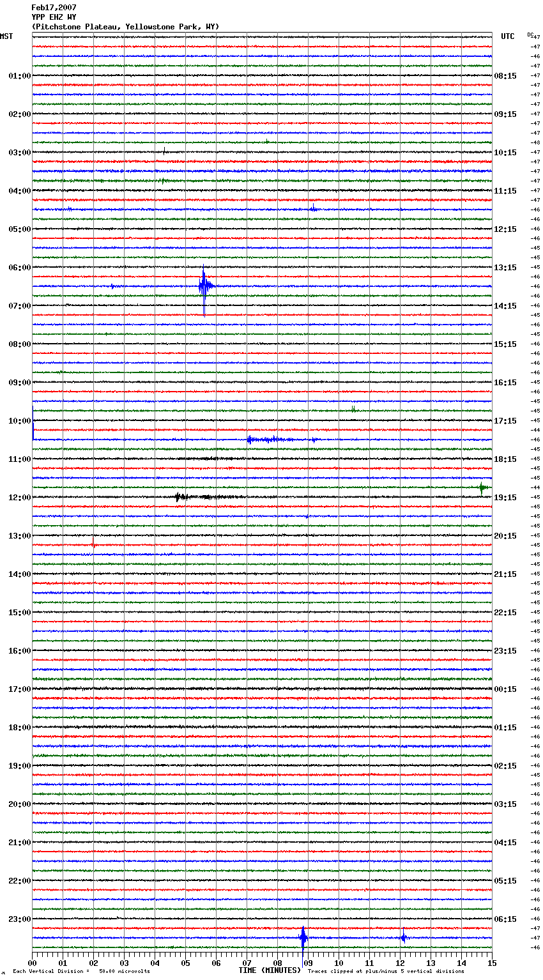The image size is (543, 980).
Task: Click the TIME (MINUTES) axis title
Action: [270, 970]
